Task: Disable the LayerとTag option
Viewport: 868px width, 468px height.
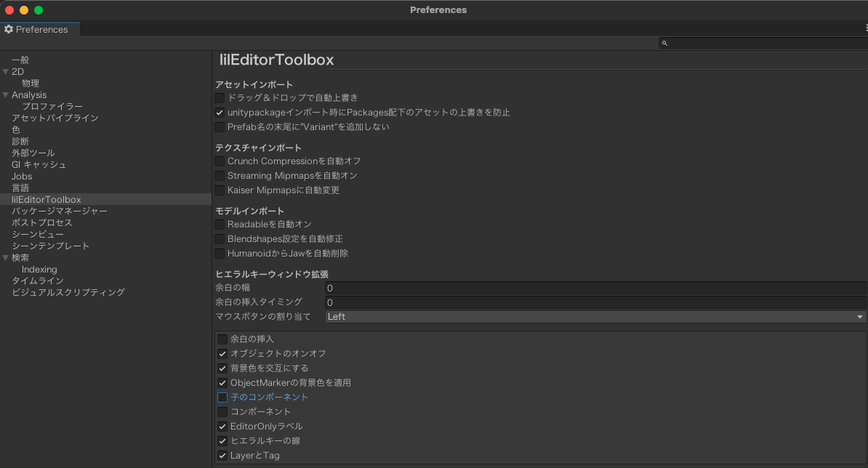Action: pos(222,456)
